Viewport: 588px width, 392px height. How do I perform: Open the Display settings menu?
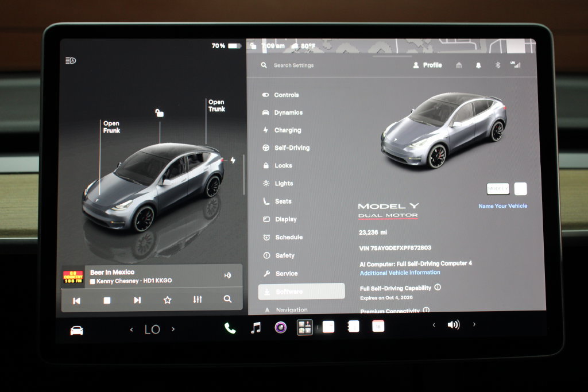pyautogui.click(x=280, y=219)
